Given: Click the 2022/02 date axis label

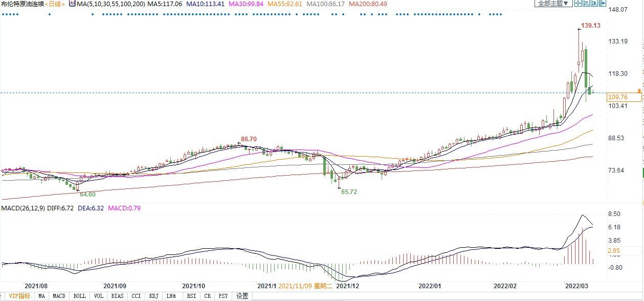Looking at the screenshot, I should (505, 285).
